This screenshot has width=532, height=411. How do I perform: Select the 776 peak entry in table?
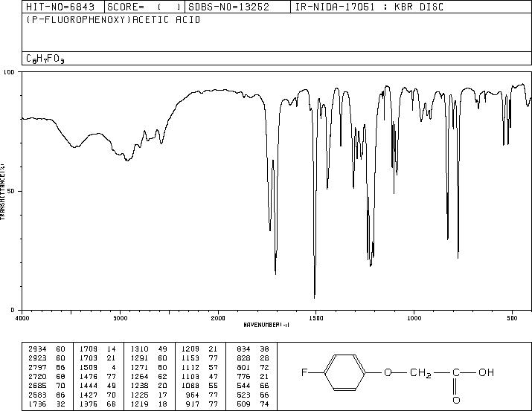click(253, 376)
